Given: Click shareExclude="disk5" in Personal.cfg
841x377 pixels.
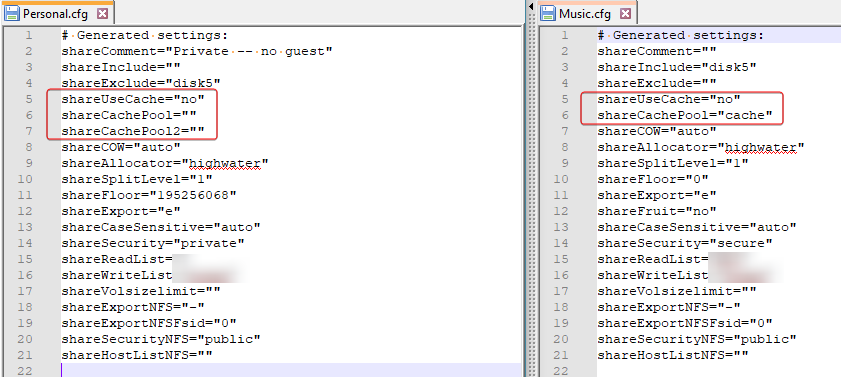Looking at the screenshot, I should [141, 83].
